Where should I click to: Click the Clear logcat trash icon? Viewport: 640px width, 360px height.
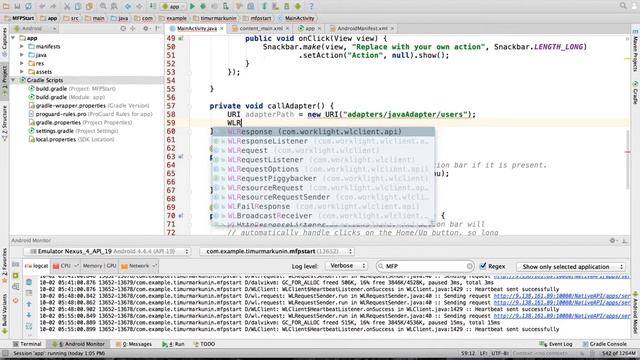tap(29, 282)
